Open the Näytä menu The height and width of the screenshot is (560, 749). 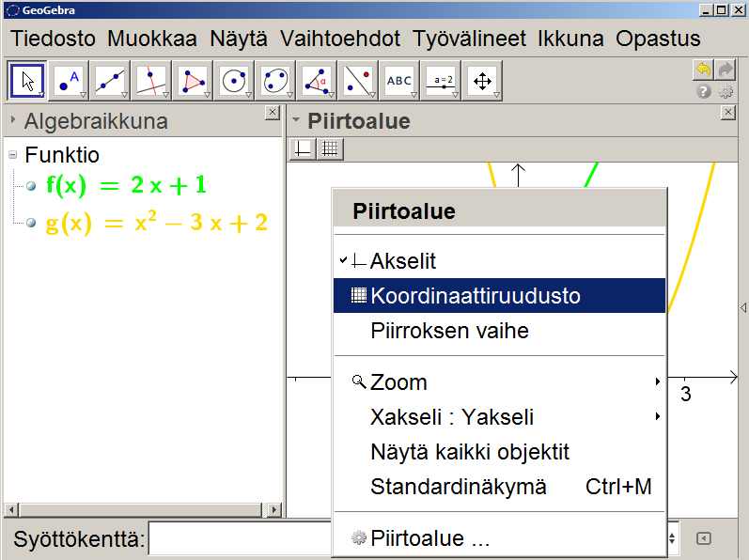click(239, 39)
